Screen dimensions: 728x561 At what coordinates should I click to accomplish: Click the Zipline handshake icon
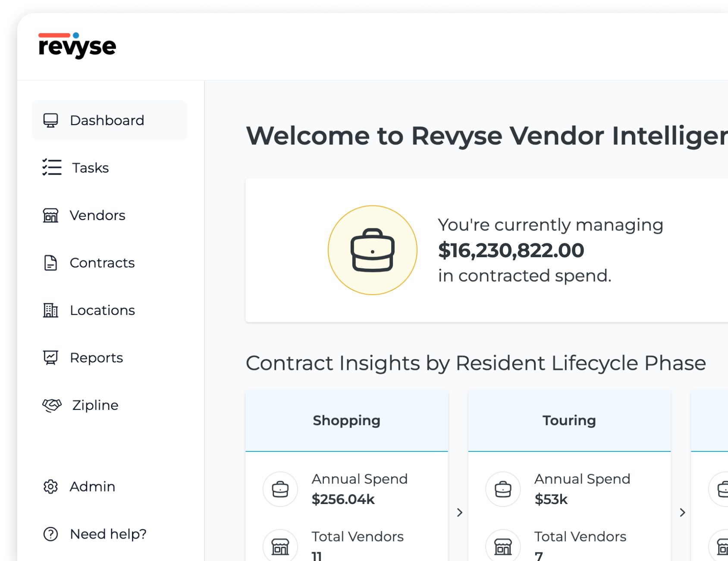click(52, 405)
